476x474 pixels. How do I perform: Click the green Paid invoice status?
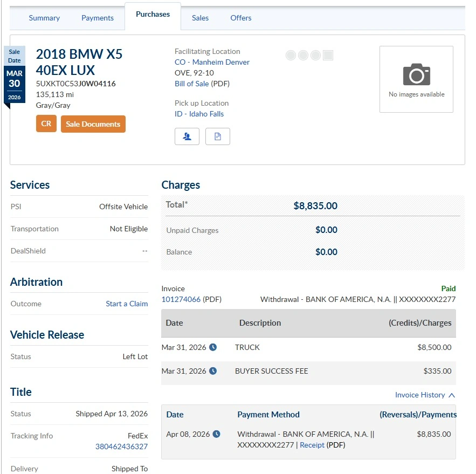point(449,288)
